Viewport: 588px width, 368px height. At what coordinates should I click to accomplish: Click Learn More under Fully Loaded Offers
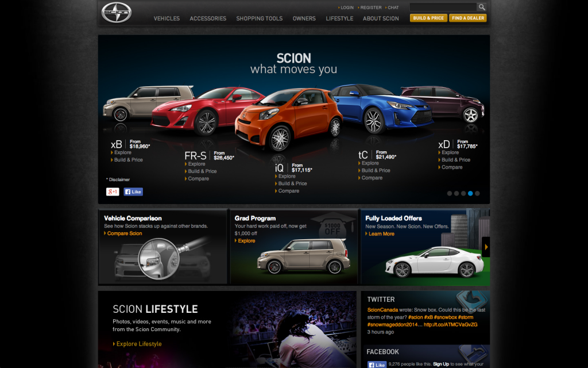point(381,233)
